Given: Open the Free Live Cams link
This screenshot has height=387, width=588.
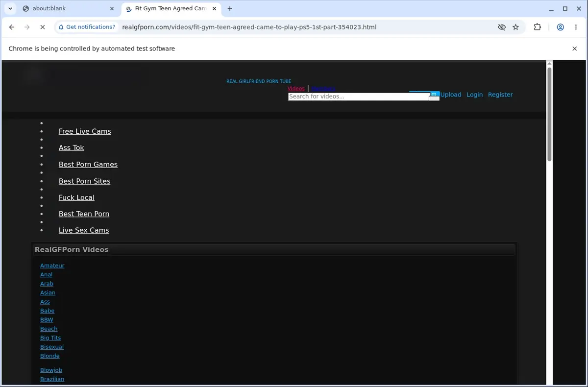Looking at the screenshot, I should pos(85,131).
